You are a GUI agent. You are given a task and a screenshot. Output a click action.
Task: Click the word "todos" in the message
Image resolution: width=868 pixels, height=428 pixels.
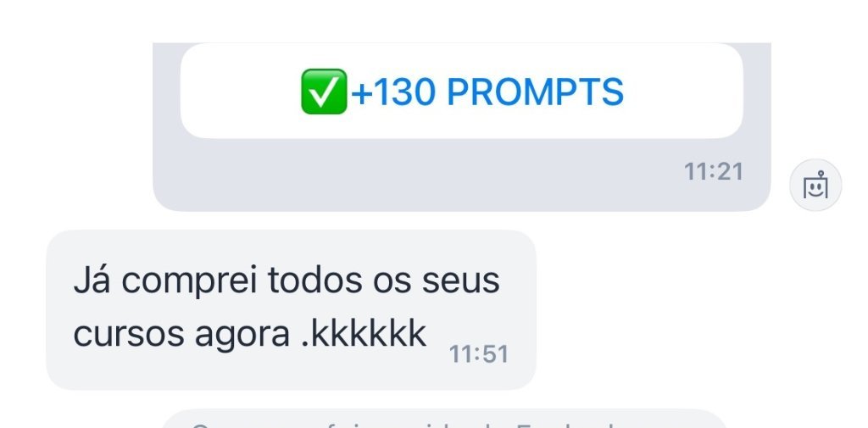315,281
